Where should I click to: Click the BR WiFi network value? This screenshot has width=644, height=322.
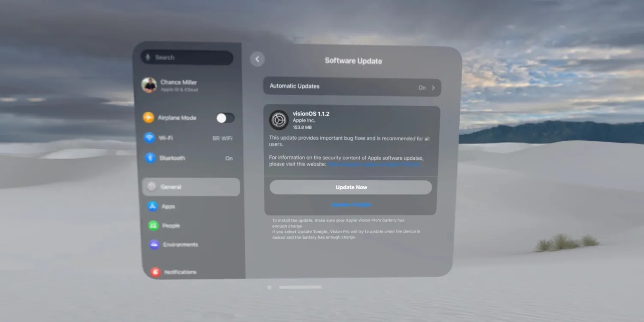[222, 138]
